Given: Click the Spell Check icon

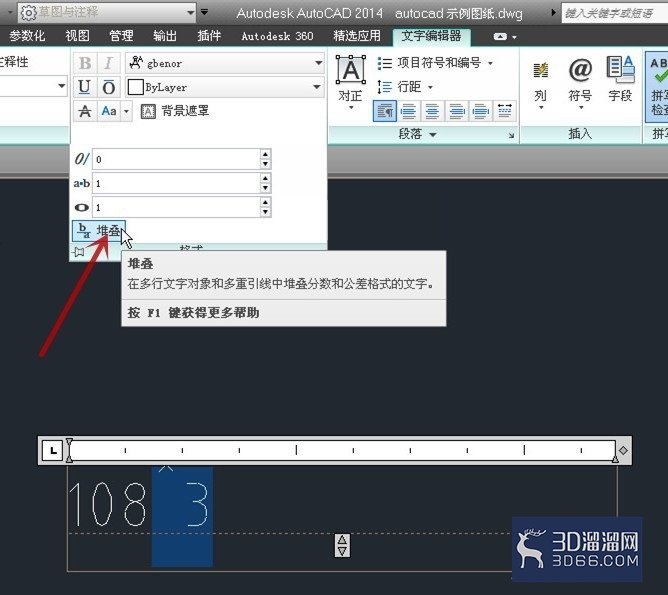Looking at the screenshot, I should (x=658, y=85).
